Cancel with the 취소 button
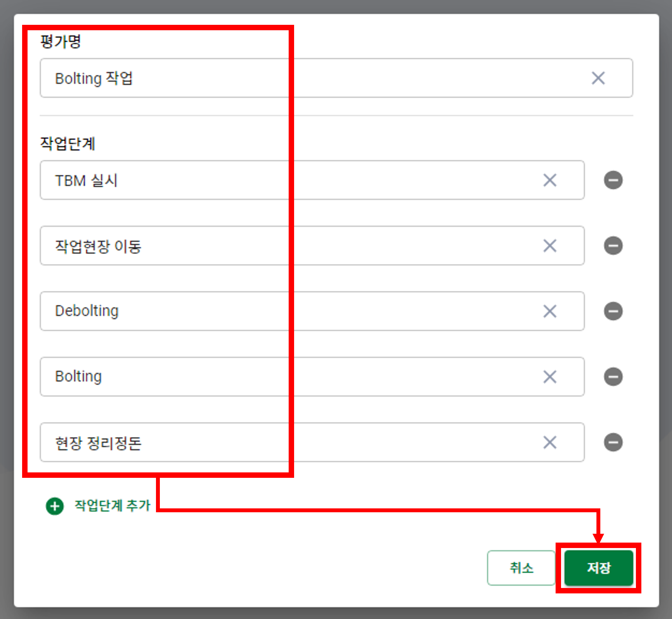Image resolution: width=672 pixels, height=619 pixels. click(521, 568)
